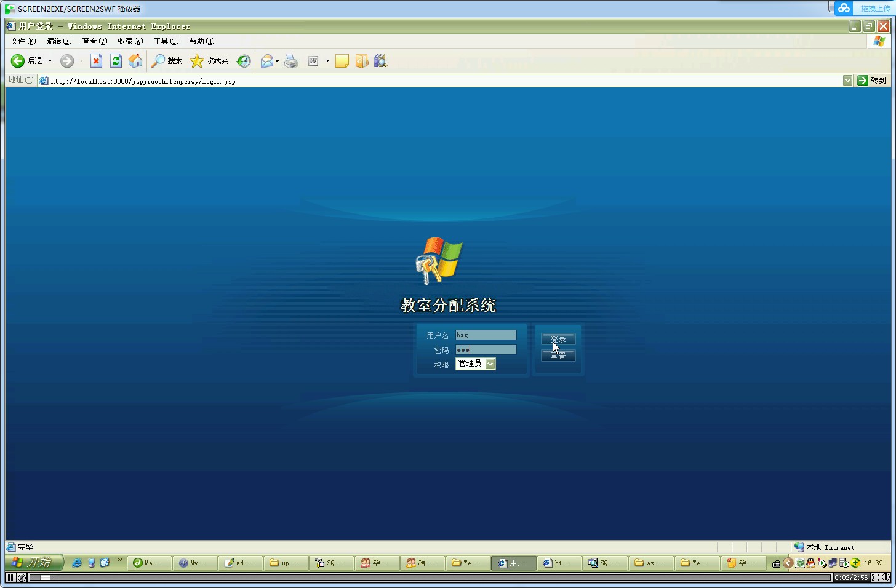Click the cloud upload icon in the top-right corner
This screenshot has width=896, height=588.
click(x=844, y=8)
